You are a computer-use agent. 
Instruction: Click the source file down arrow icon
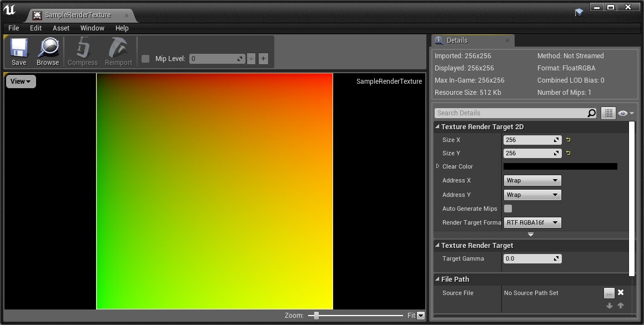(610, 305)
